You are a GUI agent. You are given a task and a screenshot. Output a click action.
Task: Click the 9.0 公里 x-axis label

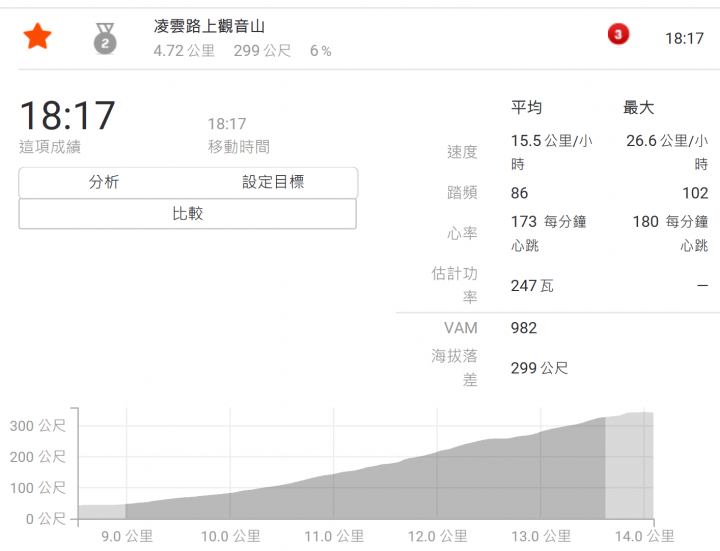pos(127,536)
